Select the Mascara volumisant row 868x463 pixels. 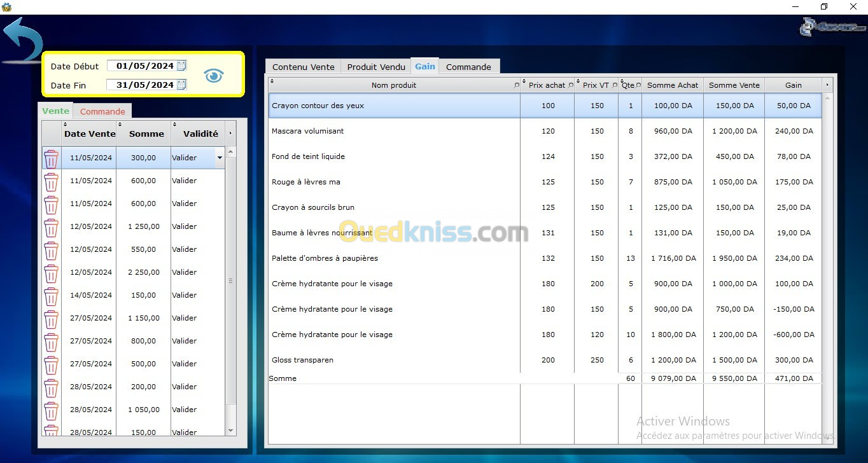tap(545, 131)
